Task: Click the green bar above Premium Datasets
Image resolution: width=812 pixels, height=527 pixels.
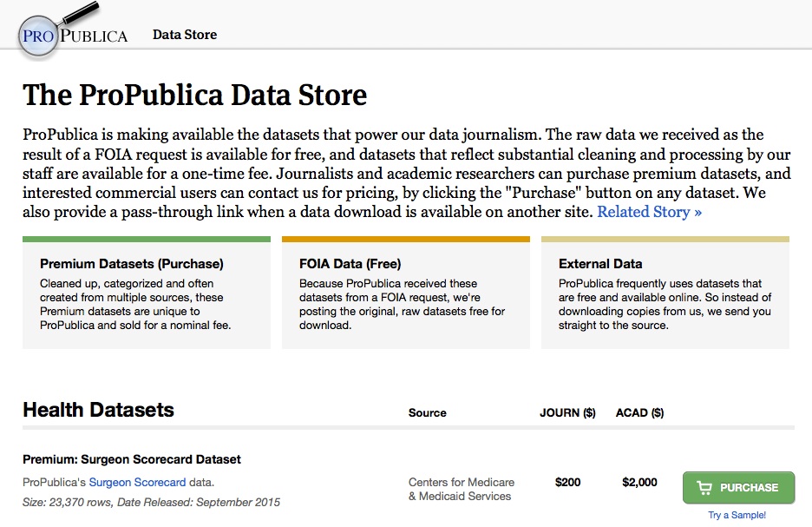Action: (x=147, y=239)
